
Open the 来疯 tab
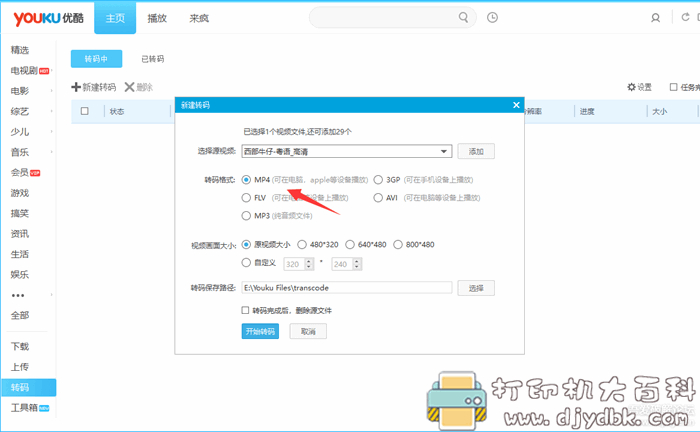(x=199, y=18)
